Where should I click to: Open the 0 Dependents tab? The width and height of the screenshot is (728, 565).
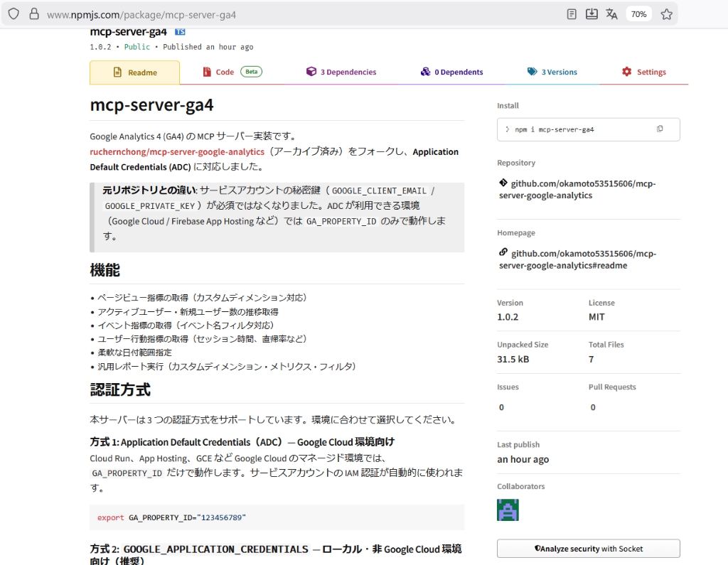pos(451,72)
